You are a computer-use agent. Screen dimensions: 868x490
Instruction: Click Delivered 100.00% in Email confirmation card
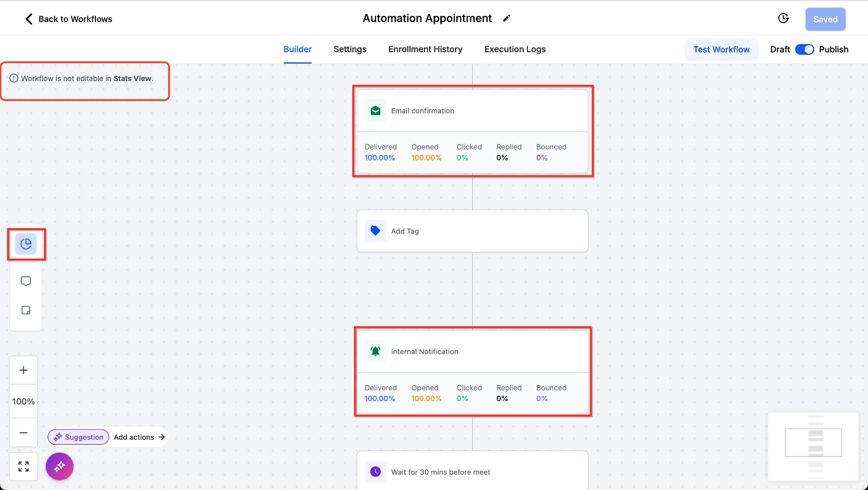pyautogui.click(x=381, y=152)
